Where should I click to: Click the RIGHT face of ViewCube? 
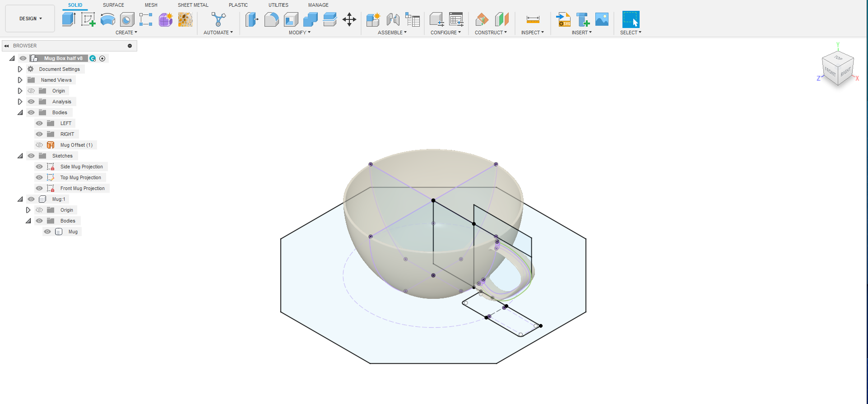coord(846,72)
